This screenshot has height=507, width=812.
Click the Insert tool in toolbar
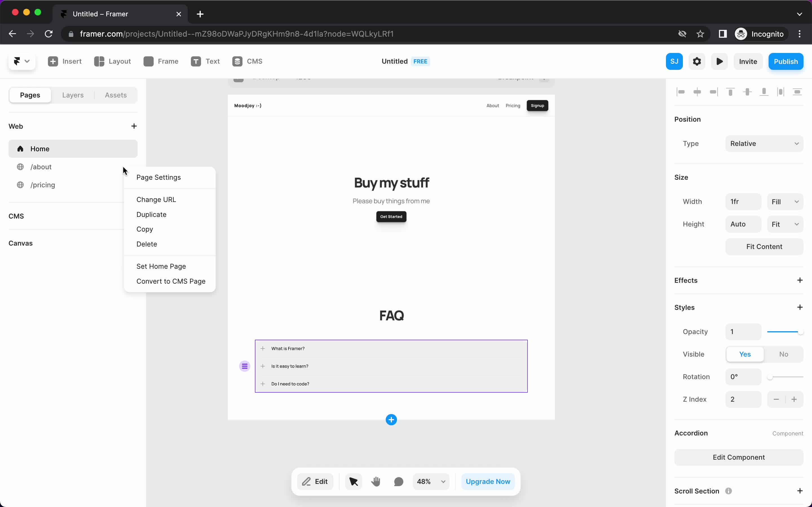coord(64,61)
